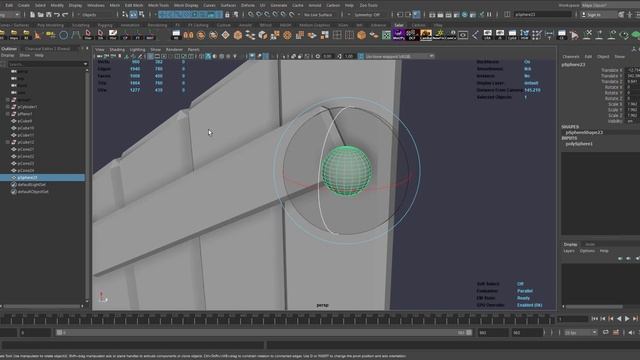Click the Save Scene icon
This screenshot has height=360, width=640.
pyautogui.click(x=49, y=15)
